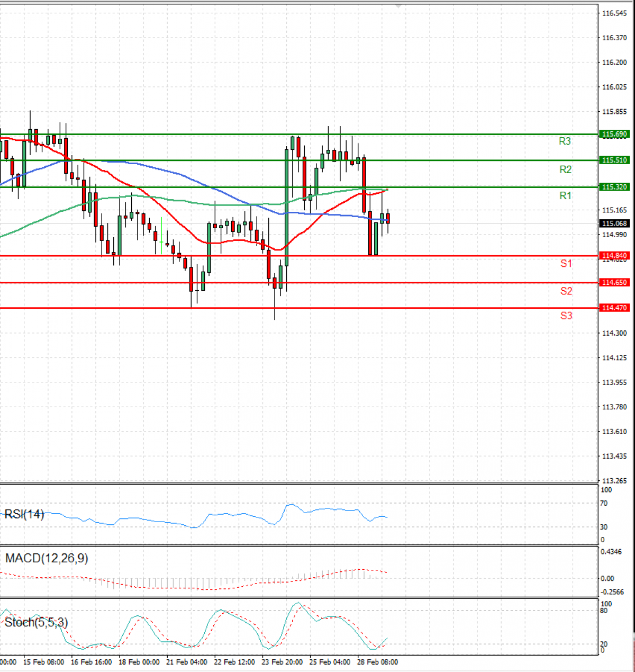Viewport: 635px width, 672px height.
Task: Click the 114.470 red price tag
Action: coord(614,308)
